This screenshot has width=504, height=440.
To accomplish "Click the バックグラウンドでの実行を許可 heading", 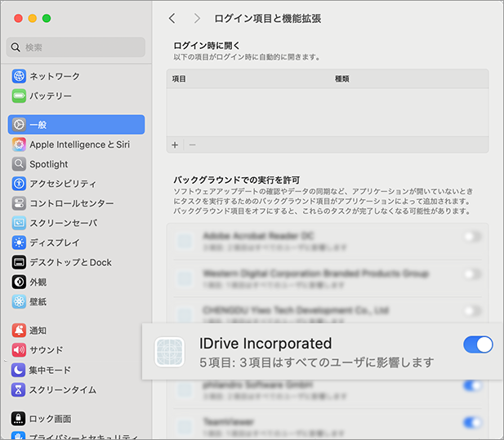I will point(237,180).
